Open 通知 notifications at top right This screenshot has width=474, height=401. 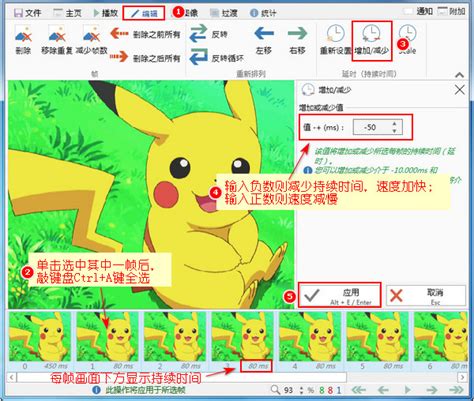[x=418, y=11]
